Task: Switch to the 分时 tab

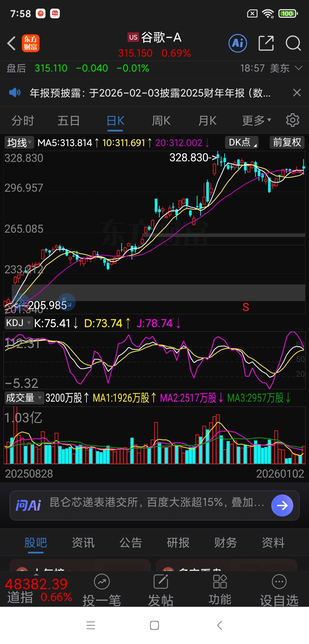Action: 23,121
